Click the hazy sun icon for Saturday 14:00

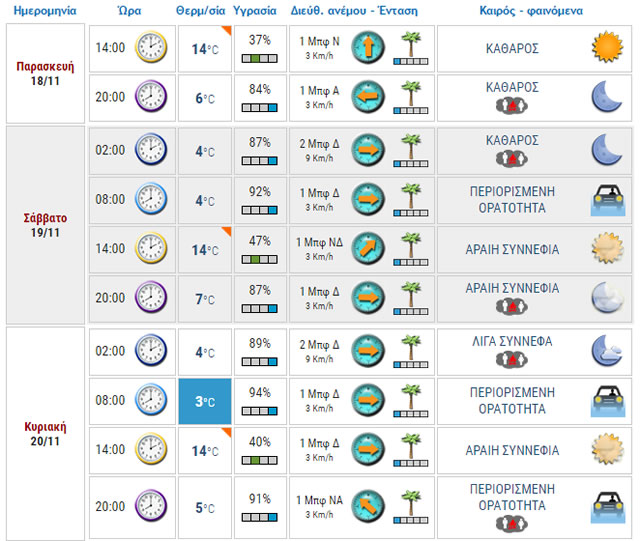point(606,248)
